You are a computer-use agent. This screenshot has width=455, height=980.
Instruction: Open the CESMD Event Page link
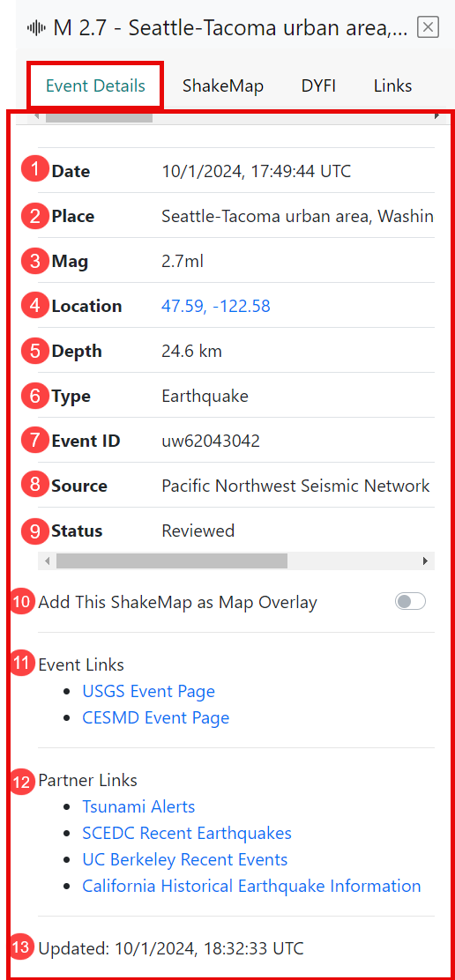pos(155,717)
